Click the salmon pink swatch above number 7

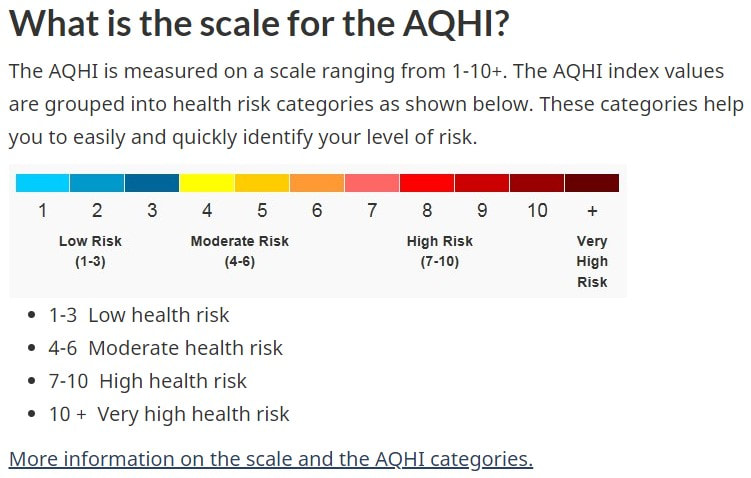(372, 183)
